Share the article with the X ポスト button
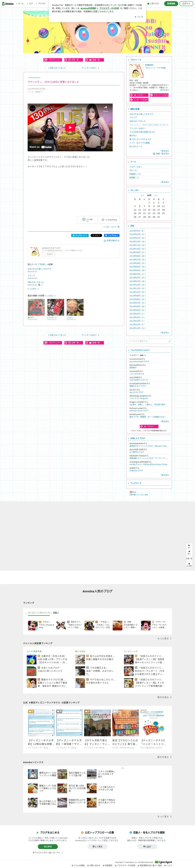 coord(96,235)
